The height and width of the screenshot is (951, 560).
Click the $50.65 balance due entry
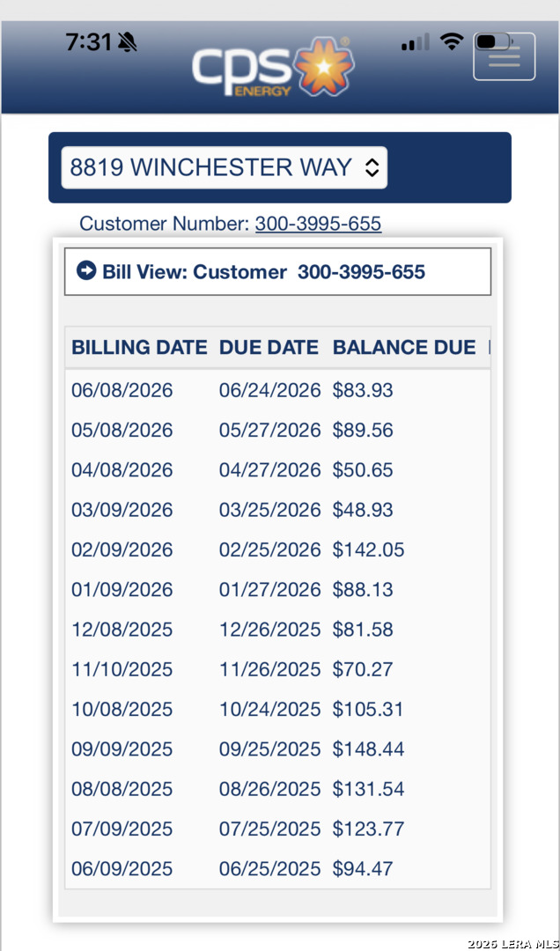click(363, 470)
